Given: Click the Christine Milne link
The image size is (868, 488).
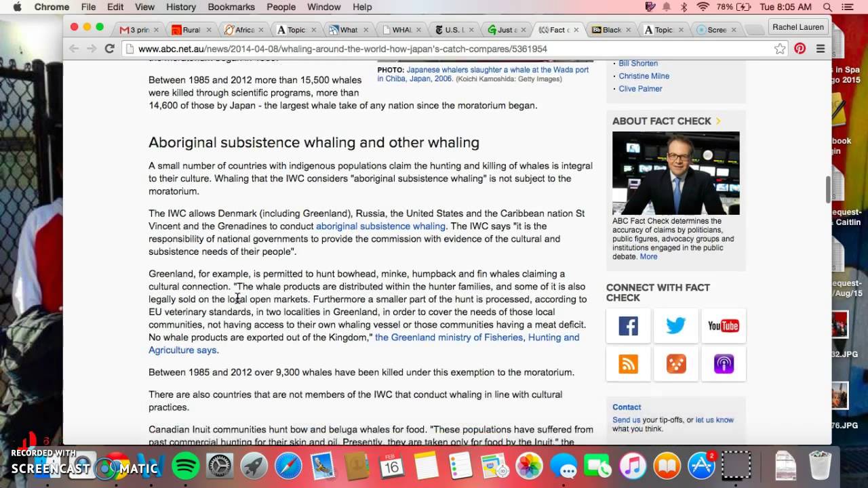Looking at the screenshot, I should pyautogui.click(x=644, y=76).
